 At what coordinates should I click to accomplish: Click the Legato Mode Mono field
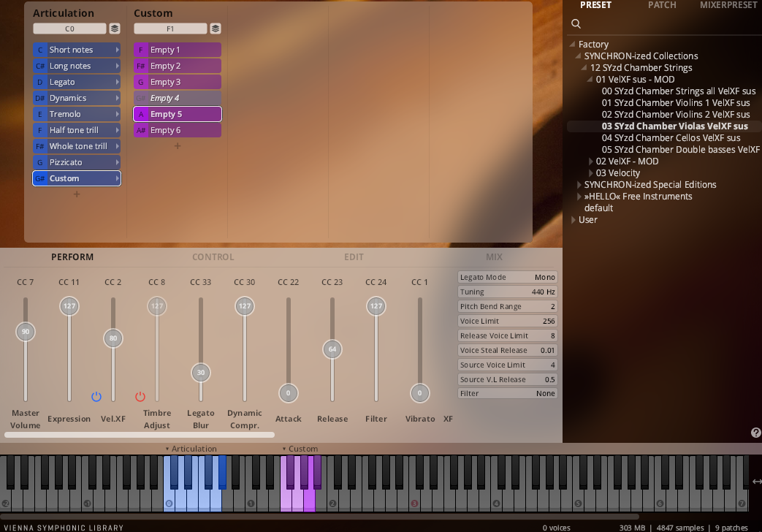[508, 277]
